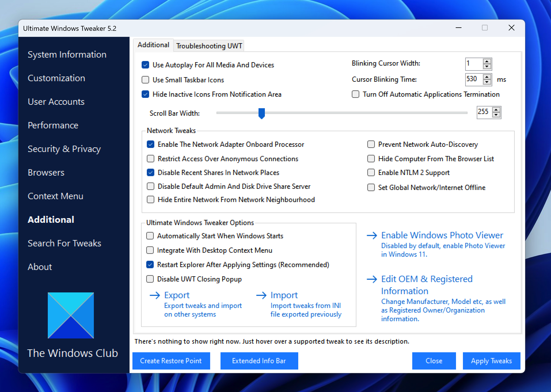Go to Browsers section in sidebar
The width and height of the screenshot is (551, 392).
coord(46,172)
